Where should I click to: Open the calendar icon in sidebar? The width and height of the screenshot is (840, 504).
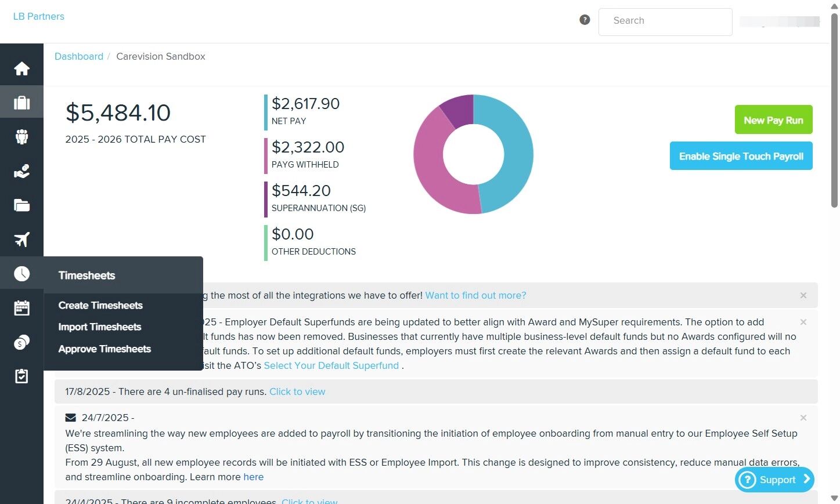tap(21, 308)
